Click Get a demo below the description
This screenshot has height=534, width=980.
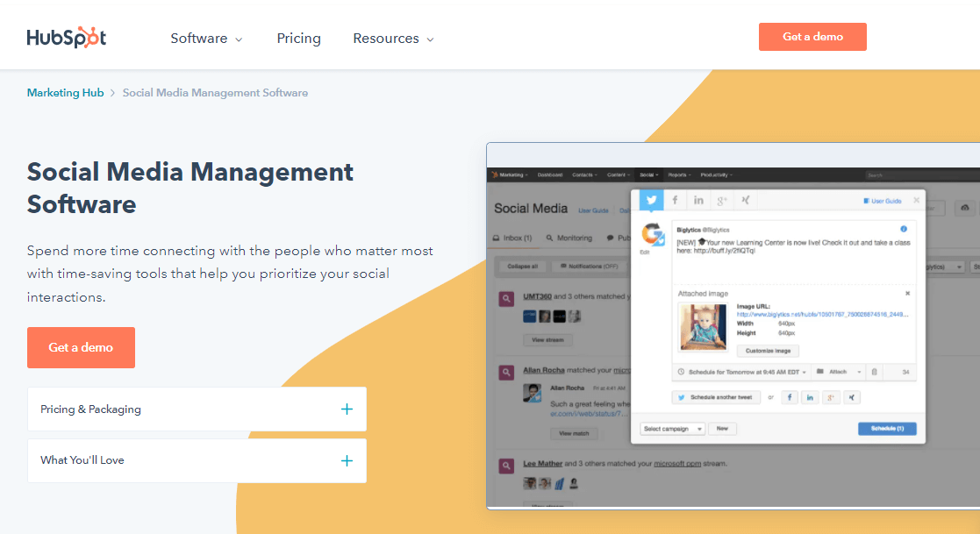[x=81, y=347]
